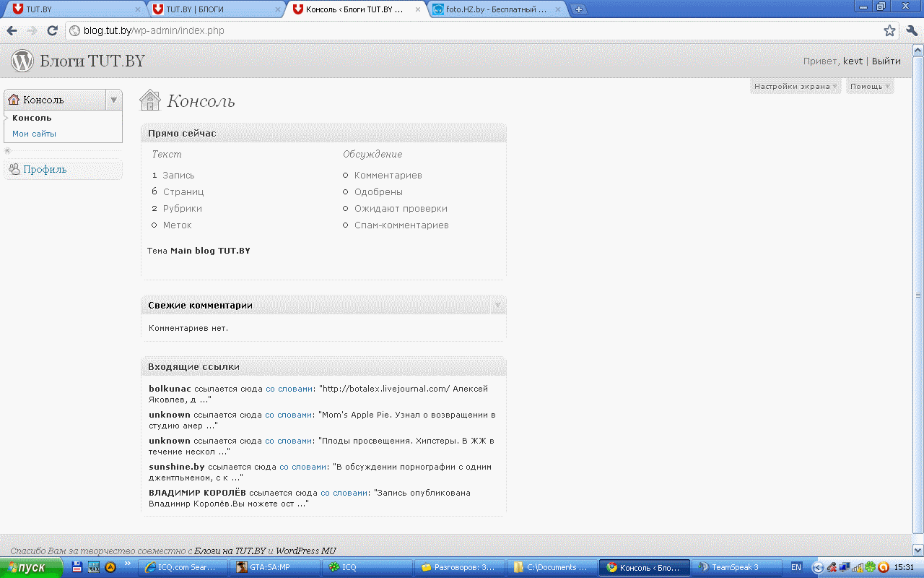Open the Запись posts count link
The height and width of the screenshot is (578, 924).
(x=178, y=175)
